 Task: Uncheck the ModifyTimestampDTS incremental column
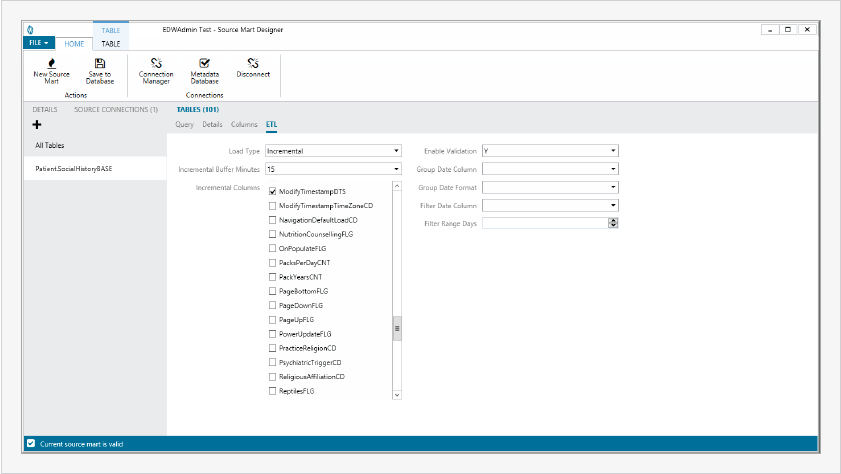point(272,191)
